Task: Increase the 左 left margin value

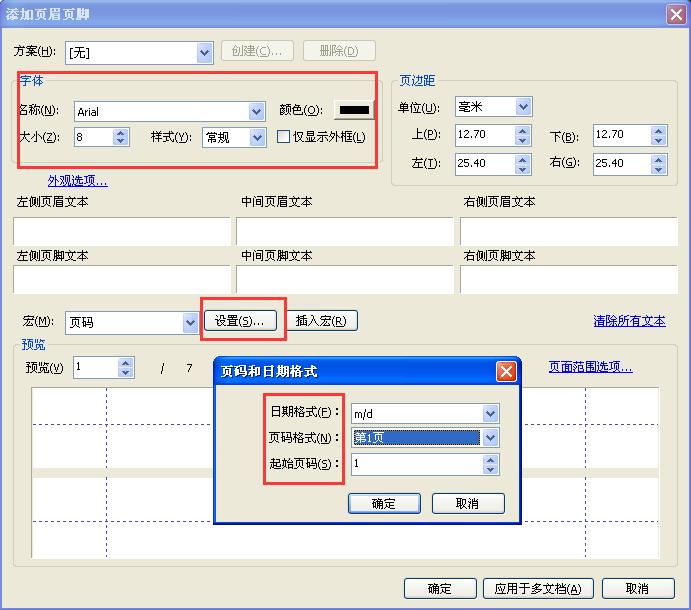Action: tap(522, 160)
